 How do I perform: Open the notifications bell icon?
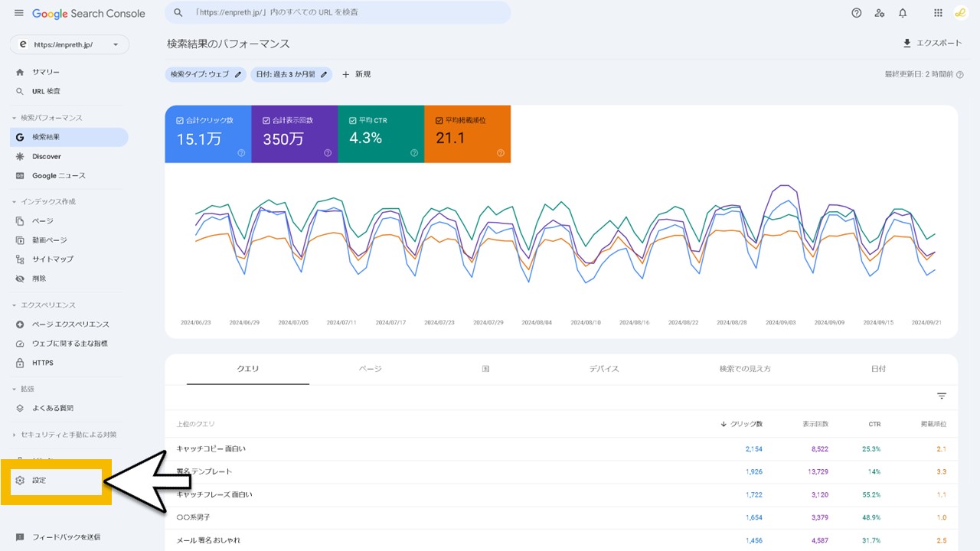(x=902, y=12)
